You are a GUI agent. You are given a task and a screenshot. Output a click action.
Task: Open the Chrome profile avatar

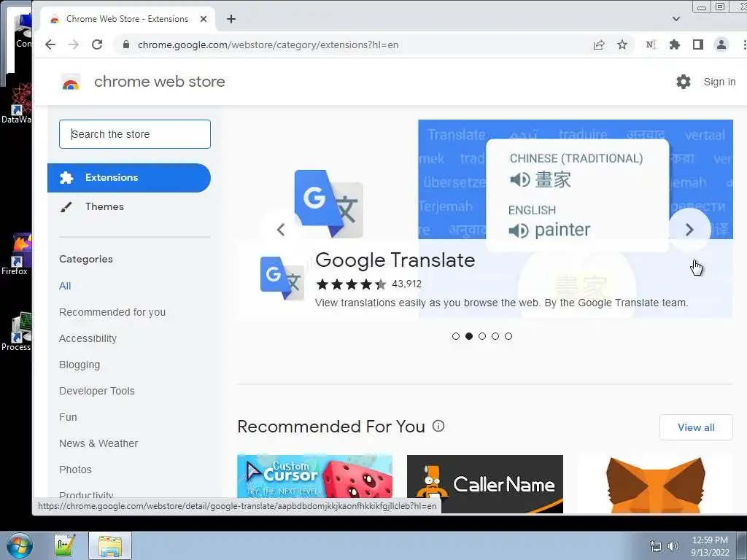[x=721, y=44]
